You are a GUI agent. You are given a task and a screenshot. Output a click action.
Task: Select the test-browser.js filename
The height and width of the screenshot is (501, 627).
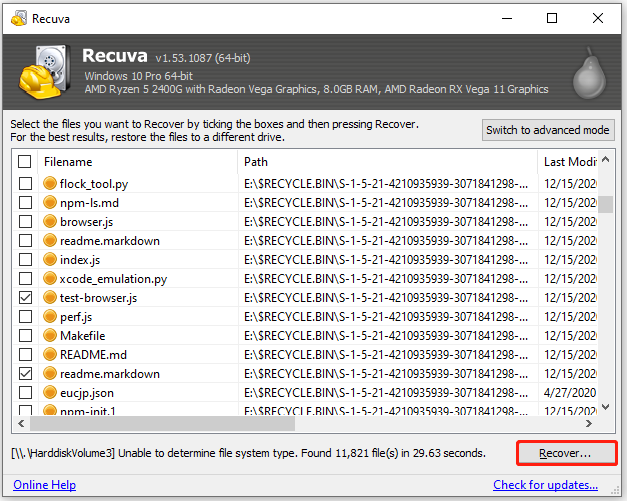[98, 298]
